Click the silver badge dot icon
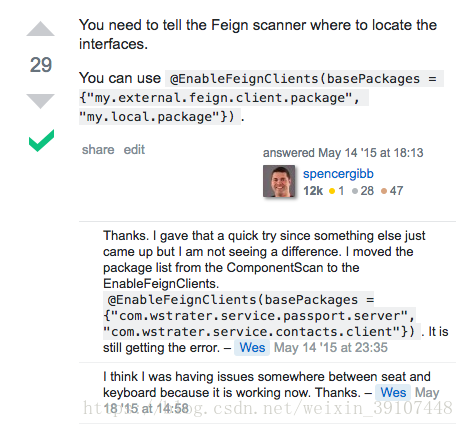Image resolution: width=464 pixels, height=428 pixels. tap(355, 191)
